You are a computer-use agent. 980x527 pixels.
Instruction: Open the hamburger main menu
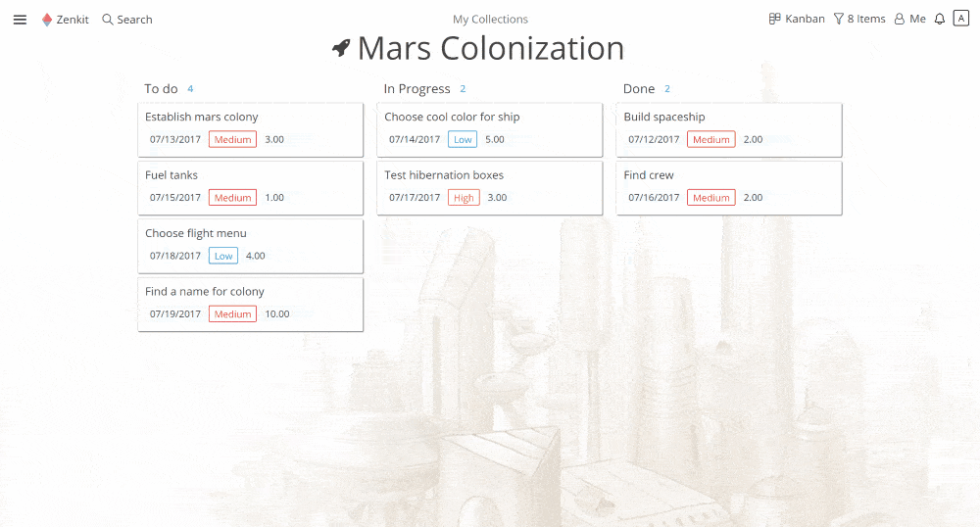point(20,20)
